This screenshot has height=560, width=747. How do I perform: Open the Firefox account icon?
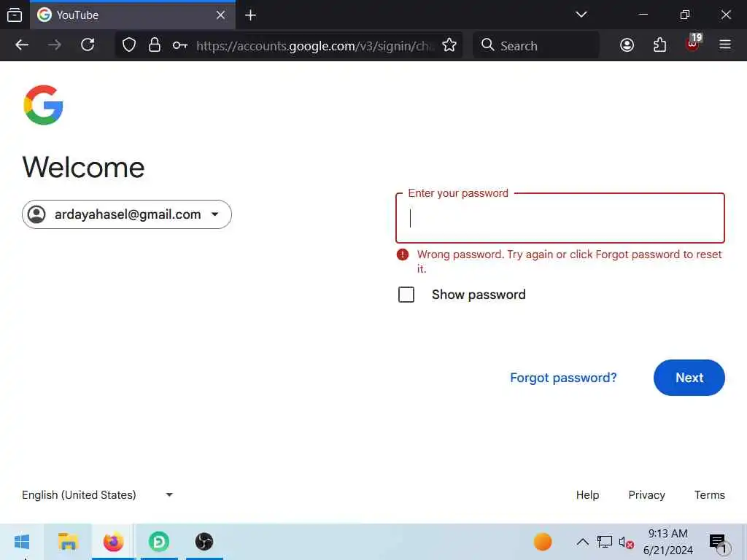[627, 45]
